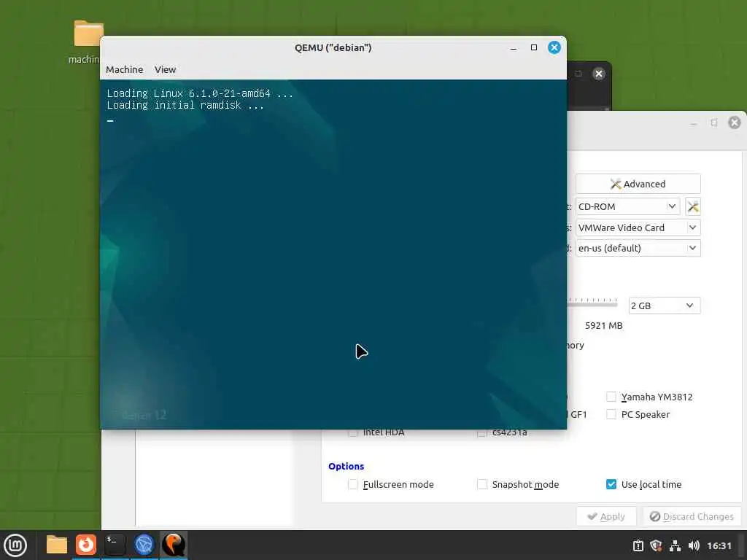Maximize the settings manager window
The width and height of the screenshot is (747, 560).
(713, 122)
